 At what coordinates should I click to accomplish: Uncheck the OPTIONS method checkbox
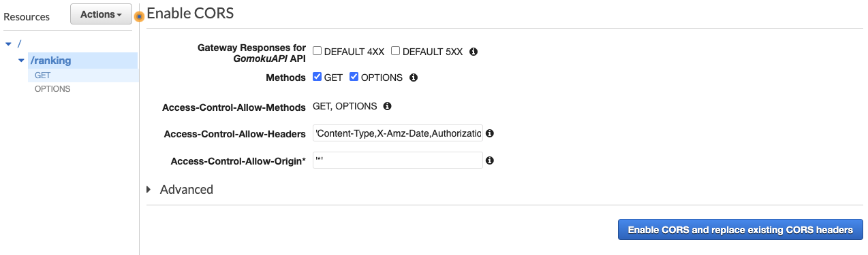[354, 78]
